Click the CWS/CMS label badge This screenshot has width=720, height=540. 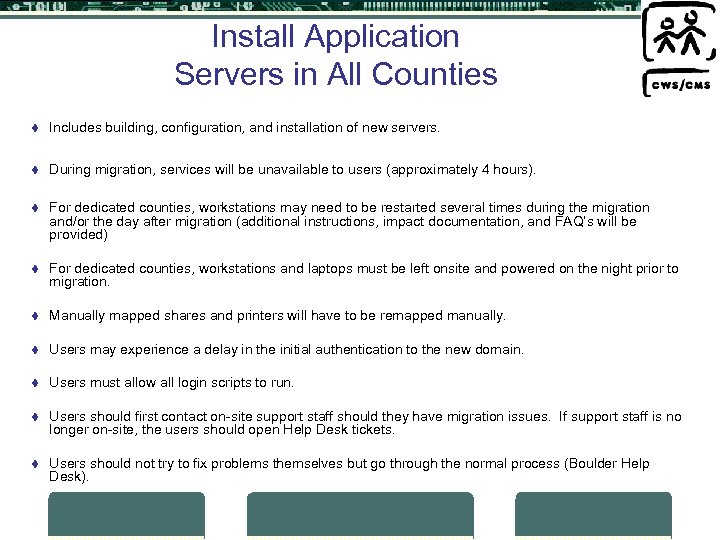click(x=679, y=83)
